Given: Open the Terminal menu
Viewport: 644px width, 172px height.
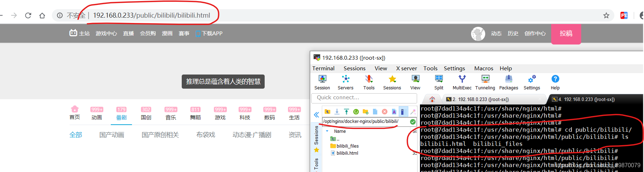Looking at the screenshot, I should click(323, 68).
